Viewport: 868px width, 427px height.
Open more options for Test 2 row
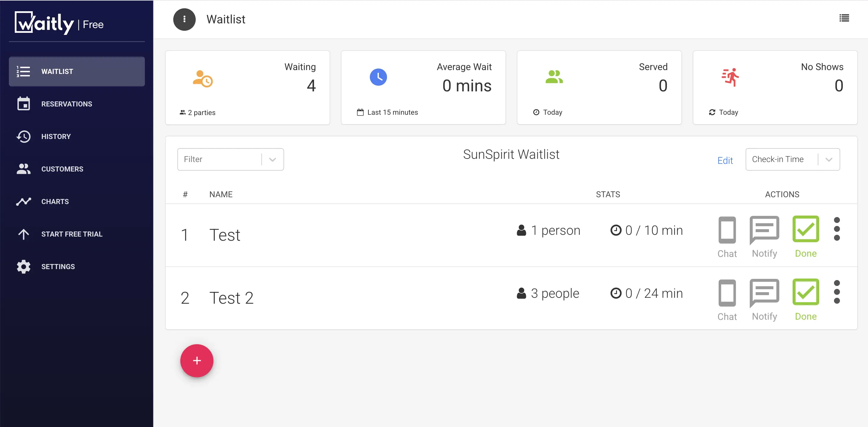837,292
